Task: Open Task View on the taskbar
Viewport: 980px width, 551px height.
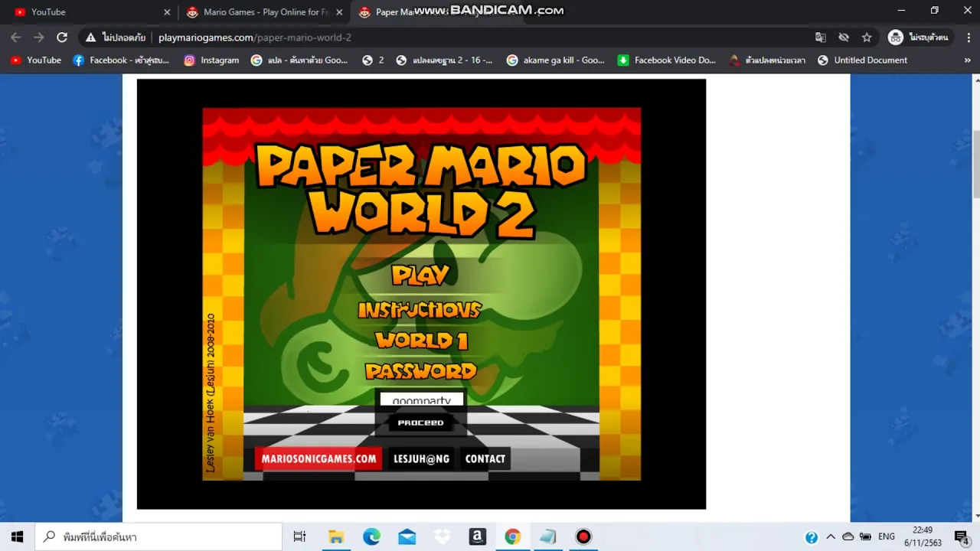Action: click(x=299, y=536)
